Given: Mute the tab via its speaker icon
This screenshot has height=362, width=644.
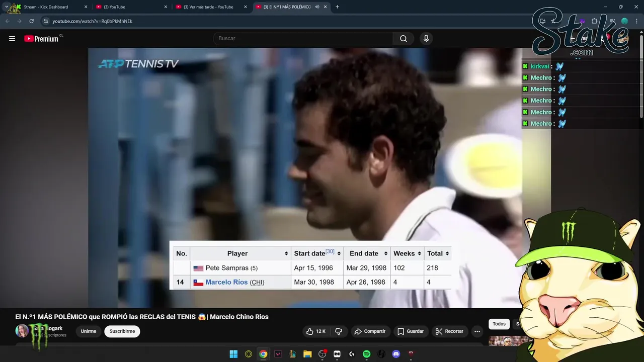Looking at the screenshot, I should [x=317, y=7].
